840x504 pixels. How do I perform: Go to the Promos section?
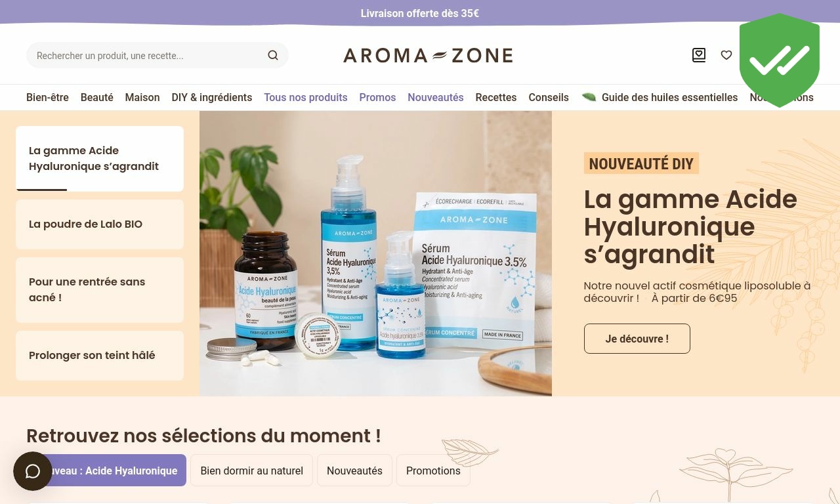(377, 97)
